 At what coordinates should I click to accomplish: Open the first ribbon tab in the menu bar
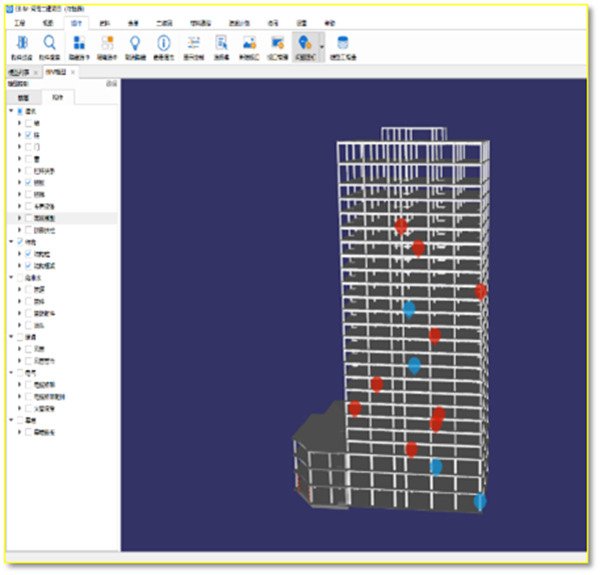click(20, 23)
